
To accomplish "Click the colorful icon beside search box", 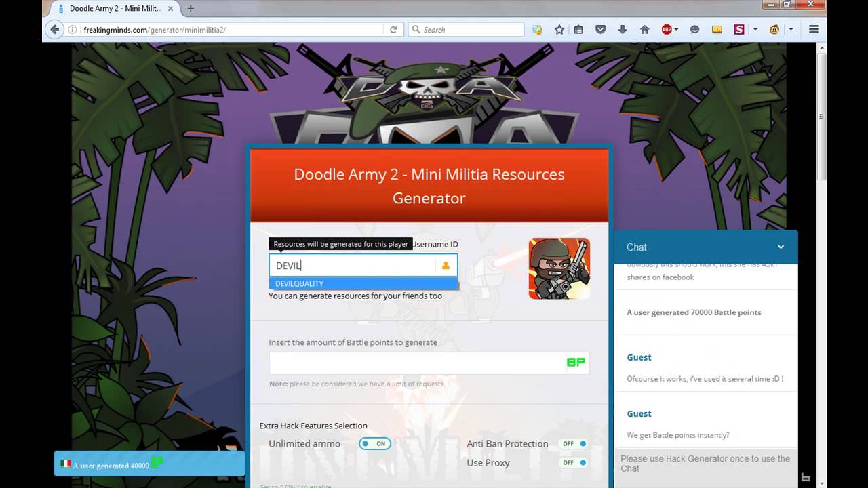I will click(x=537, y=30).
